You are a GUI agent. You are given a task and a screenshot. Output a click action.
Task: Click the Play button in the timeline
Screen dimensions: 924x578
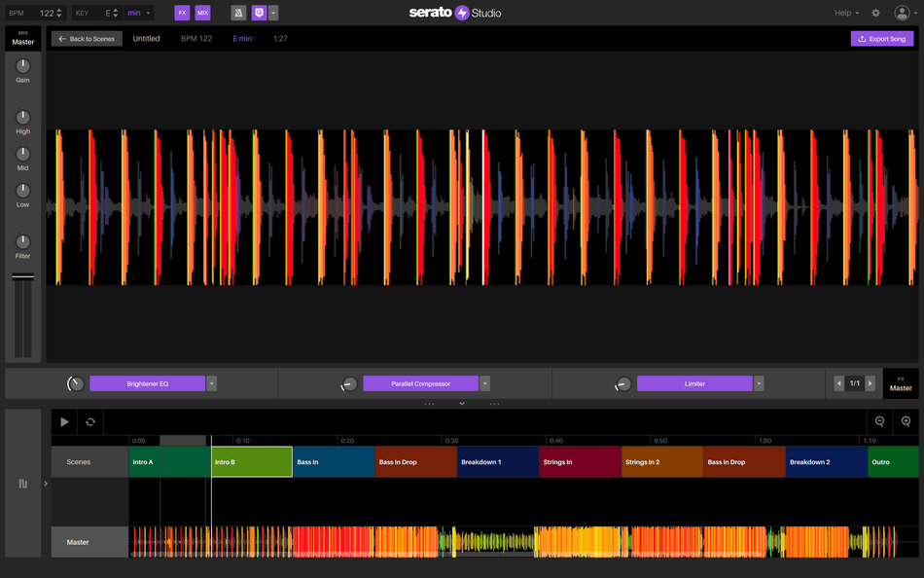point(64,421)
